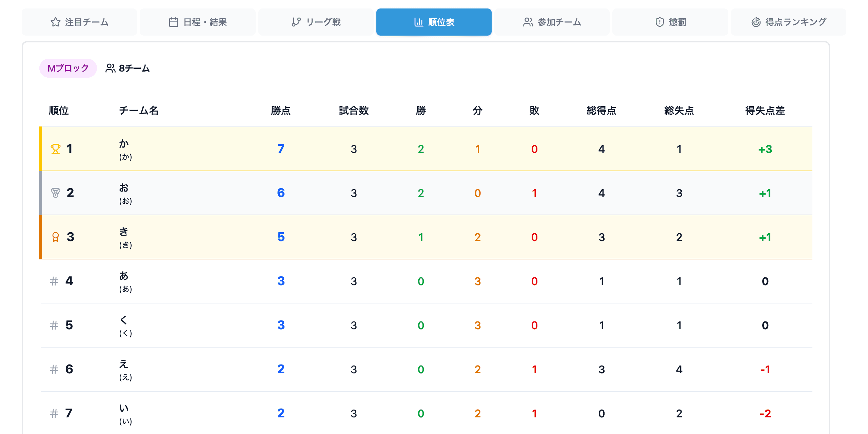The width and height of the screenshot is (868, 434).
Task: Click the hash icon for rank 4
Action: tap(54, 281)
